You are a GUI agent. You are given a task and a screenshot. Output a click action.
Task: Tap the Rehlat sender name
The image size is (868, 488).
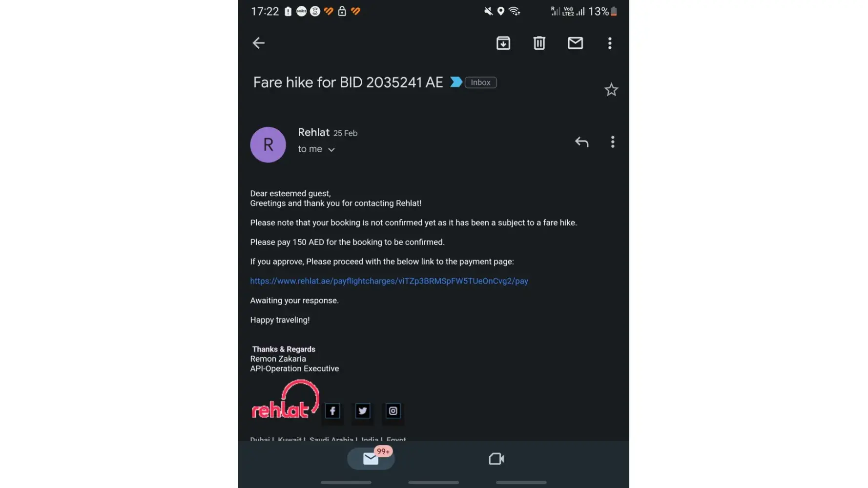coord(313,133)
